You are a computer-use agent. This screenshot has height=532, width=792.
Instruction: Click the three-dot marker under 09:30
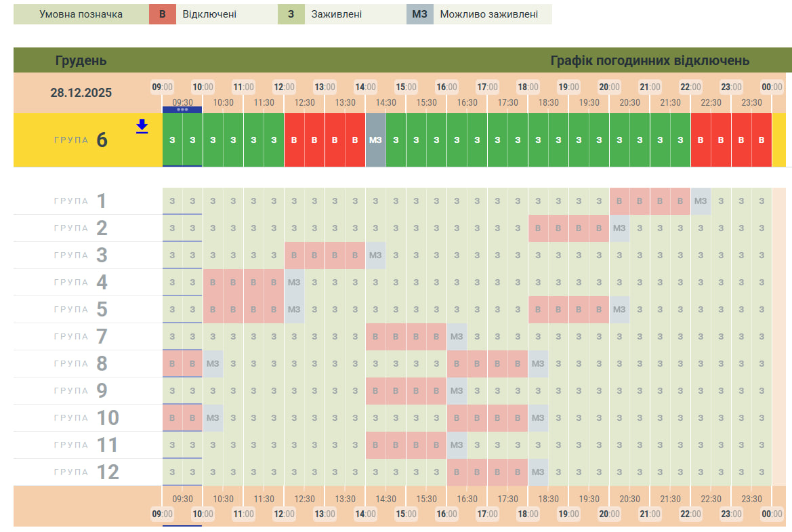182,110
